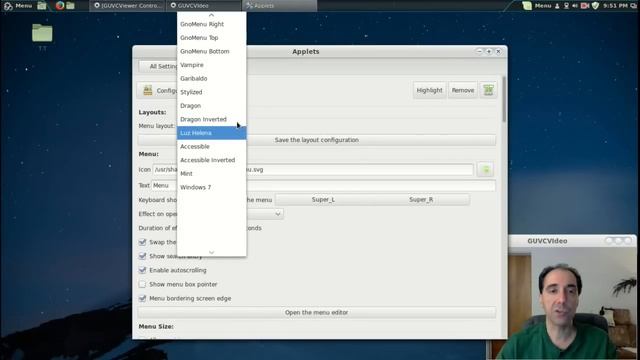Click the Configure applet icon
The width and height of the screenshot is (640, 360).
pyautogui.click(x=148, y=90)
